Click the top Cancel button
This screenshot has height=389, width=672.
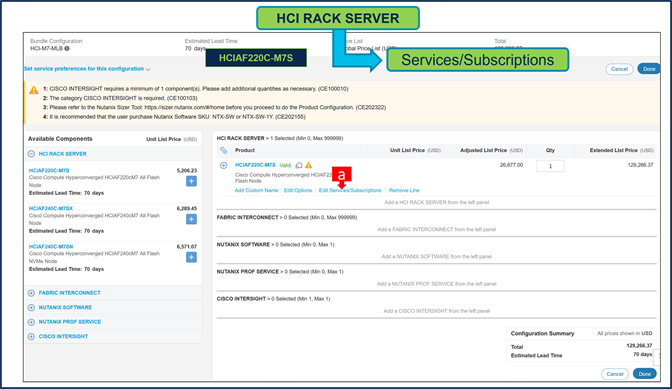[619, 69]
